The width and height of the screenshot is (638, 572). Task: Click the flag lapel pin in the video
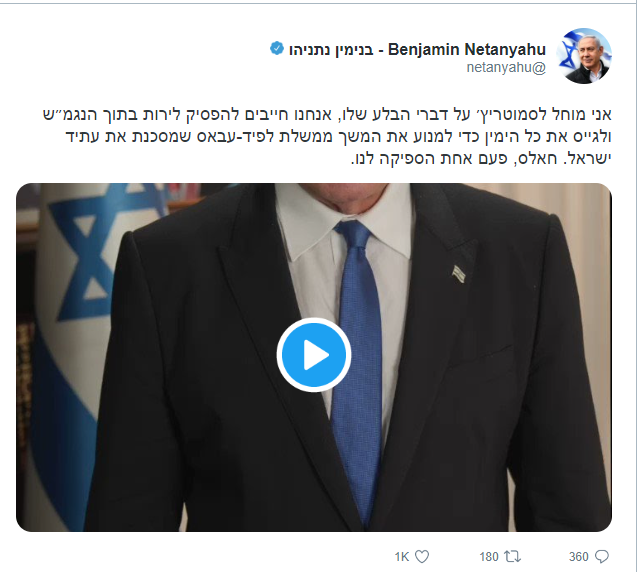[x=459, y=273]
